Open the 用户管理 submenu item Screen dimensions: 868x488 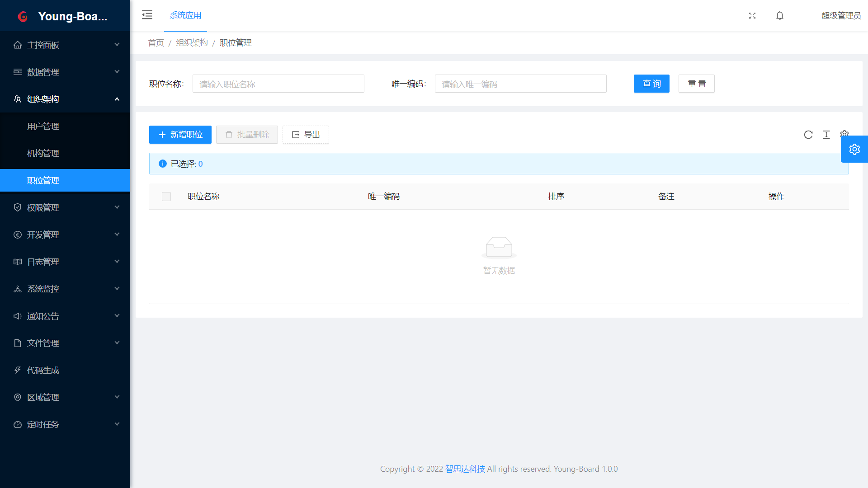pyautogui.click(x=43, y=126)
